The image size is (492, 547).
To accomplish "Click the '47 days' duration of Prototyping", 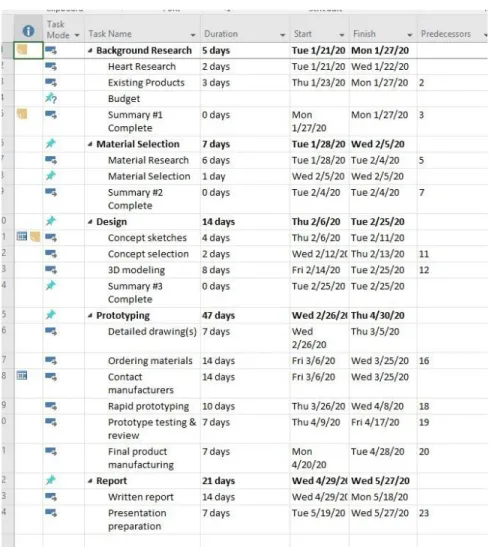I will pyautogui.click(x=218, y=315).
